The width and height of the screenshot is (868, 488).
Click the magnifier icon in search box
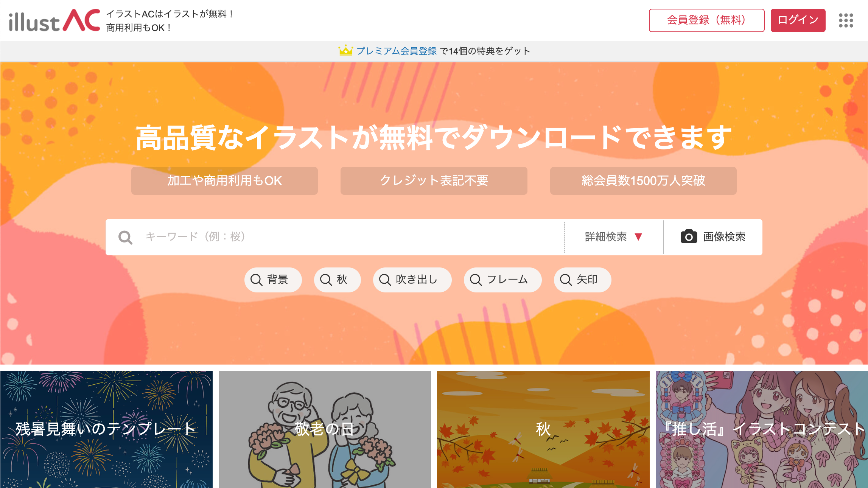125,237
